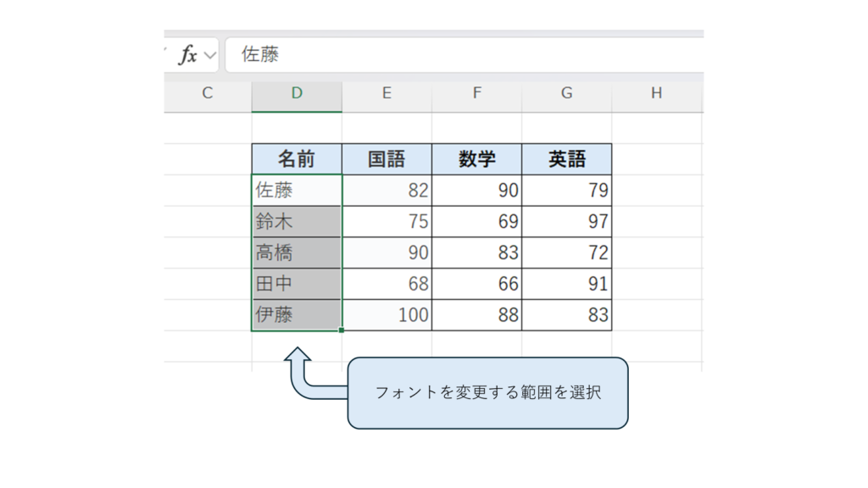
Task: Select column D header
Action: (x=297, y=94)
